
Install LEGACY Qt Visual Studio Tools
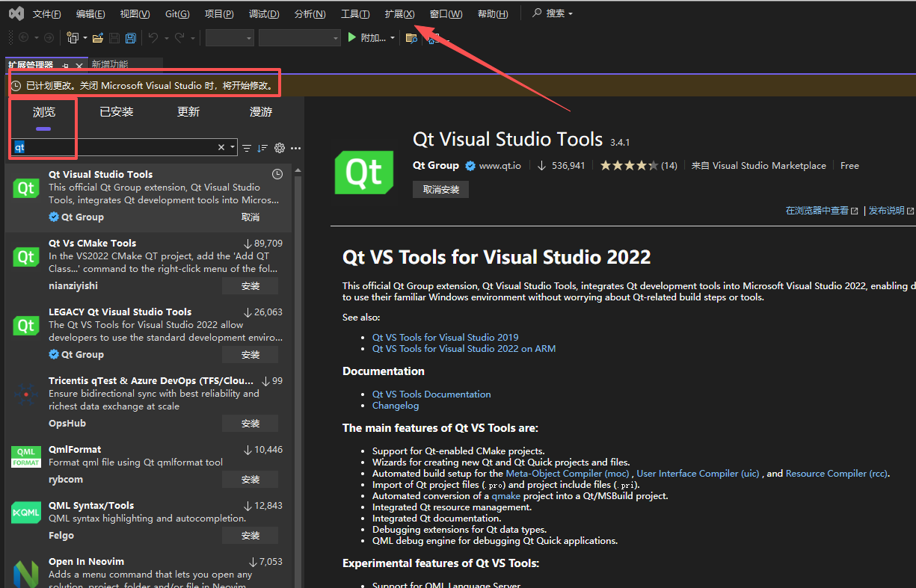pos(250,355)
